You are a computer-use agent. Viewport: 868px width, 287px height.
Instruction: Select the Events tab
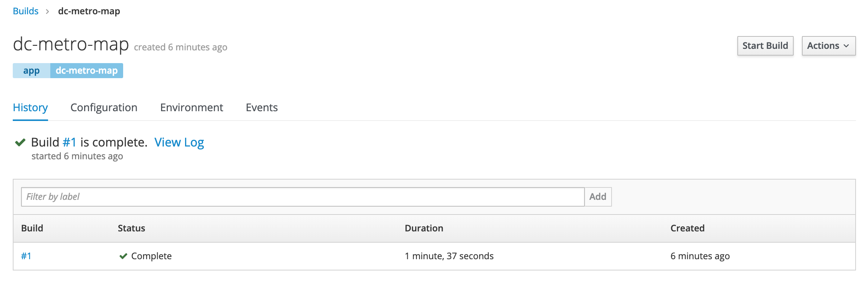coord(262,108)
